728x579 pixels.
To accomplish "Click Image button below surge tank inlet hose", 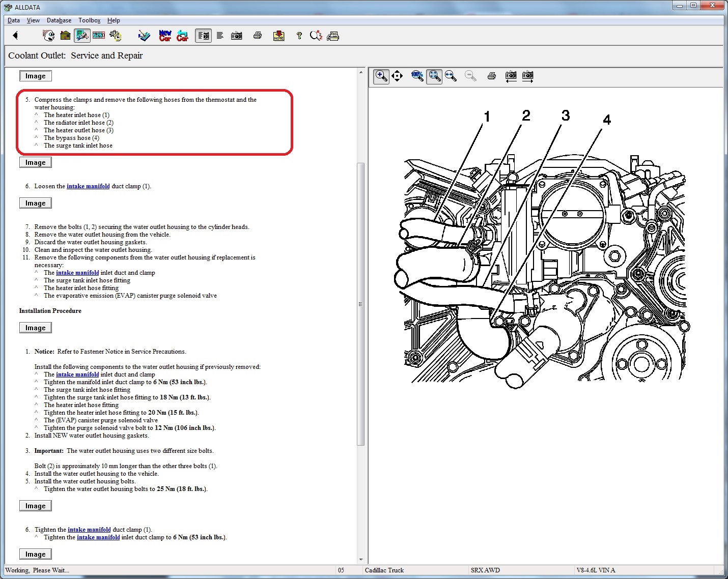I will [36, 162].
